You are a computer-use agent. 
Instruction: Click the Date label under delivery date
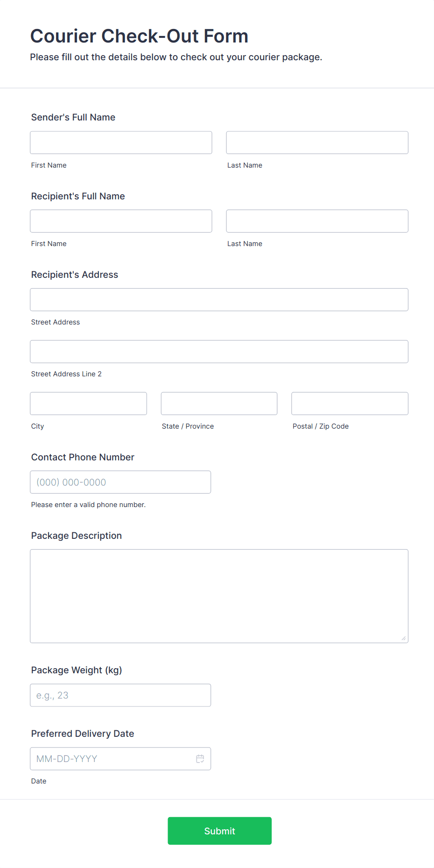click(x=39, y=781)
